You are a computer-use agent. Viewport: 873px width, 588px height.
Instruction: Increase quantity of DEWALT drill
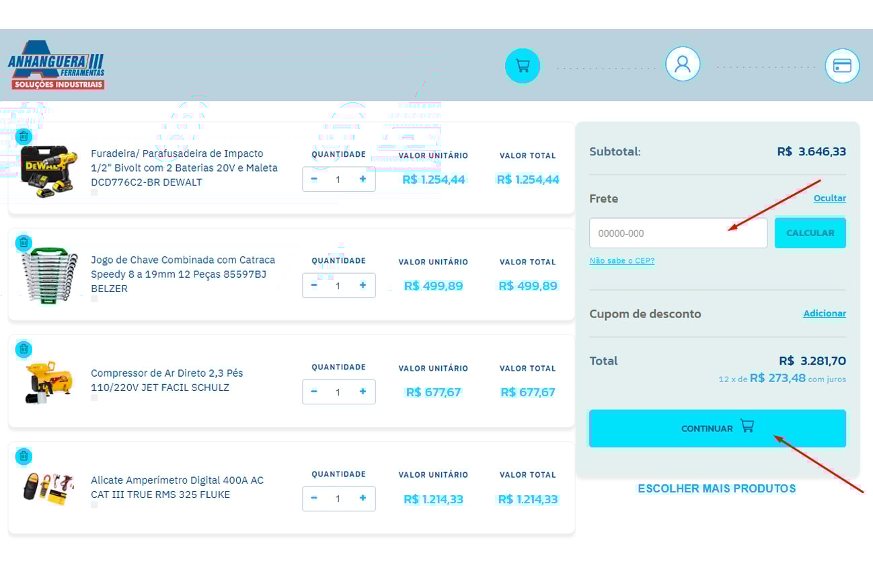[x=363, y=179]
